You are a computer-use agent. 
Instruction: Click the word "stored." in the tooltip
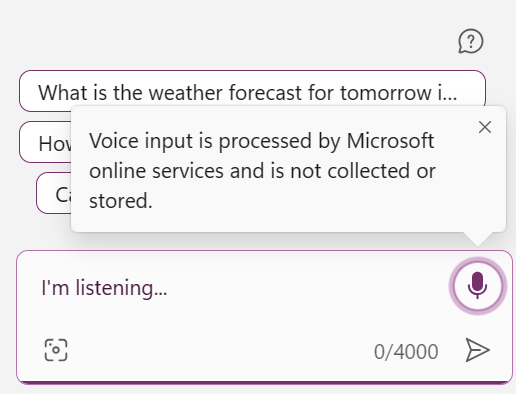click(121, 201)
